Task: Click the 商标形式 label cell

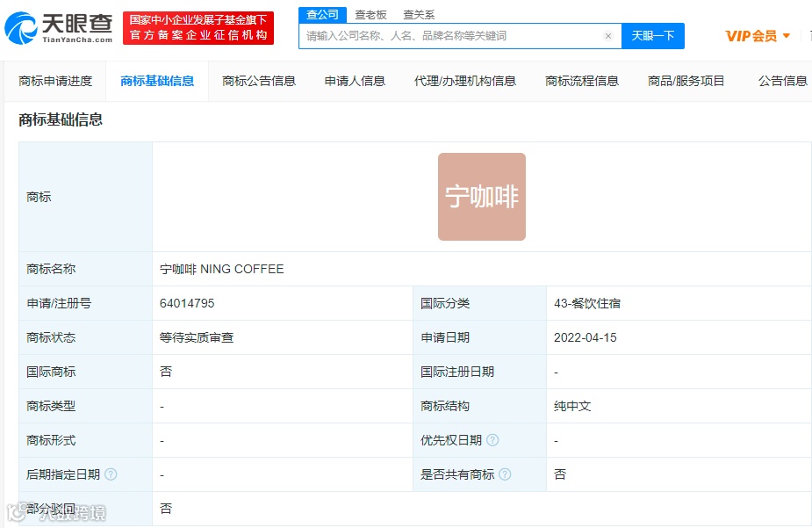Action: point(85,440)
